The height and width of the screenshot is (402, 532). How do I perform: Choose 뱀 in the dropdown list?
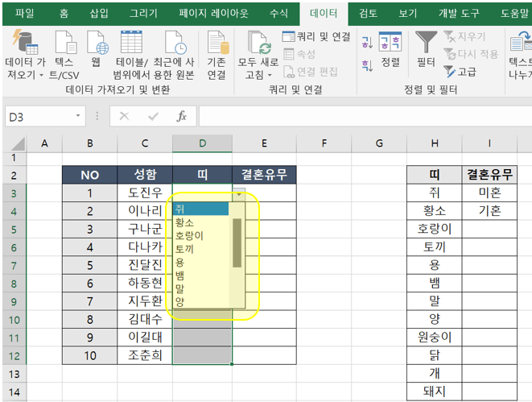coord(201,276)
